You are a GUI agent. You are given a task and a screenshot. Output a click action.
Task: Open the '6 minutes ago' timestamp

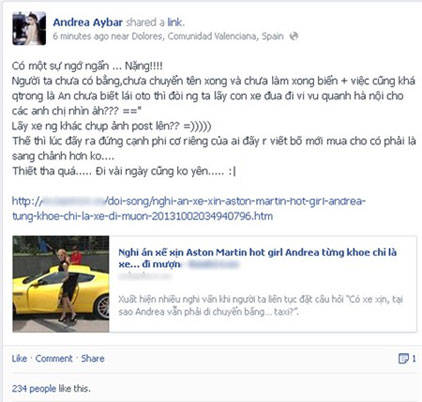pyautogui.click(x=81, y=36)
